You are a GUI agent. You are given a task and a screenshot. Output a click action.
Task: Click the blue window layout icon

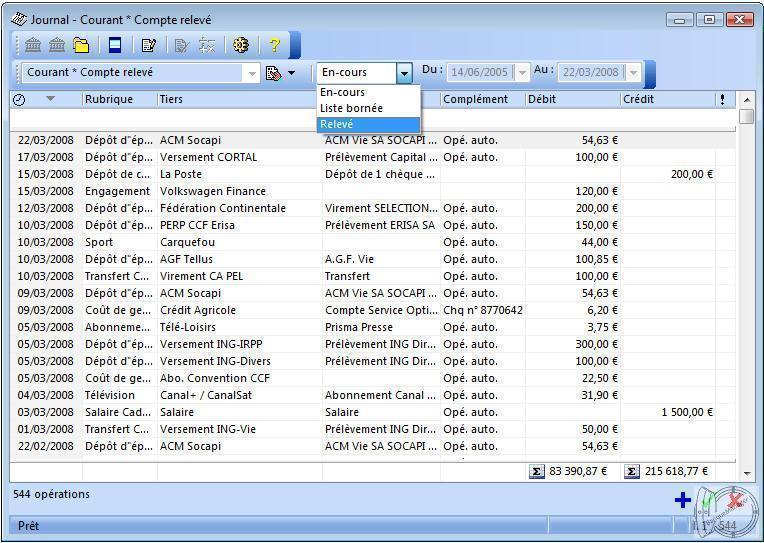point(115,45)
